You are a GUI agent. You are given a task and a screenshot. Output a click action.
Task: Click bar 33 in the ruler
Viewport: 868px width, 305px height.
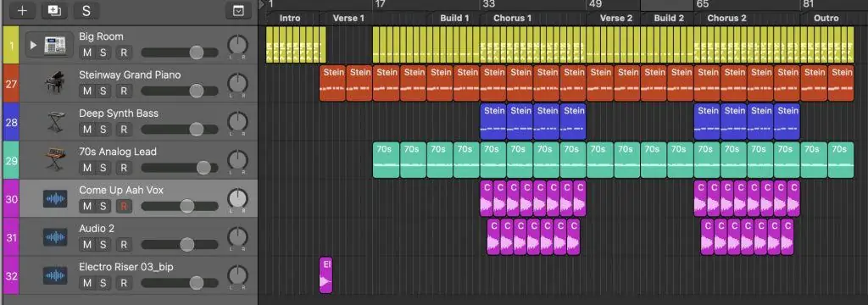pos(489,4)
